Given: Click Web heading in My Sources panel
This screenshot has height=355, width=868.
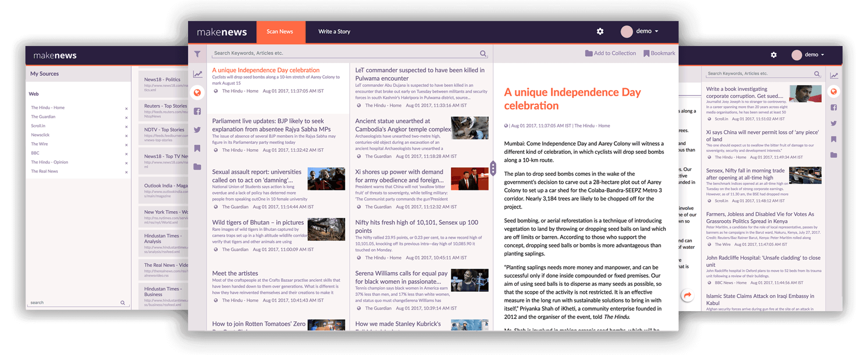Looking at the screenshot, I should (34, 94).
